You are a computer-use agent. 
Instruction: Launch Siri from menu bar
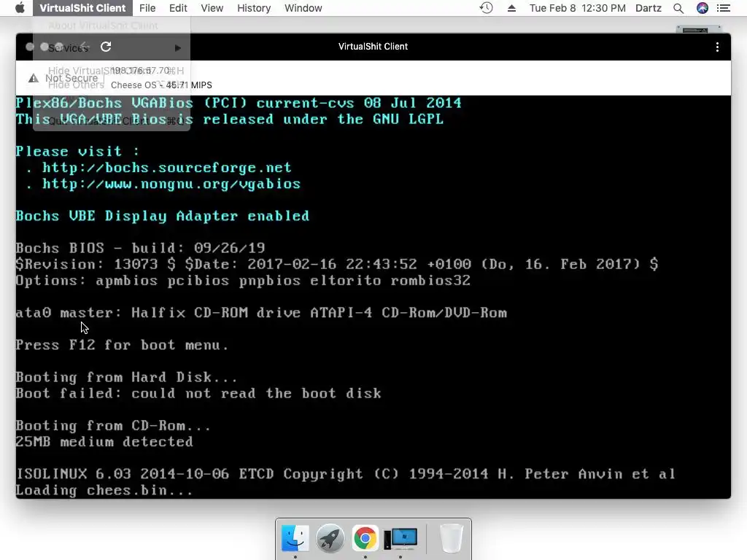click(703, 8)
